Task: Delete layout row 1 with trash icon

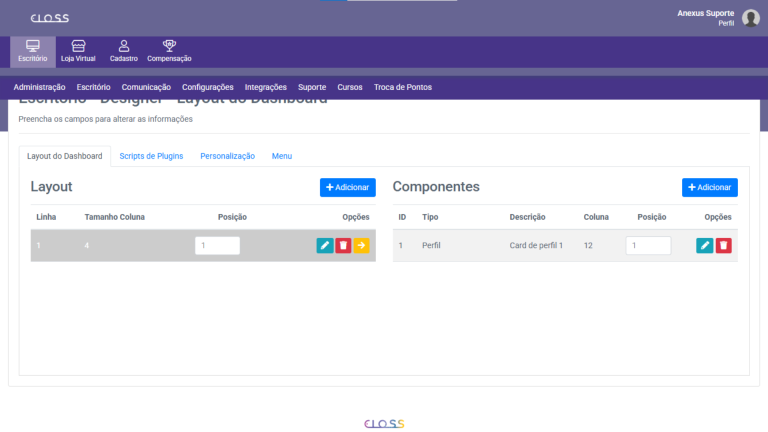Action: pos(343,245)
